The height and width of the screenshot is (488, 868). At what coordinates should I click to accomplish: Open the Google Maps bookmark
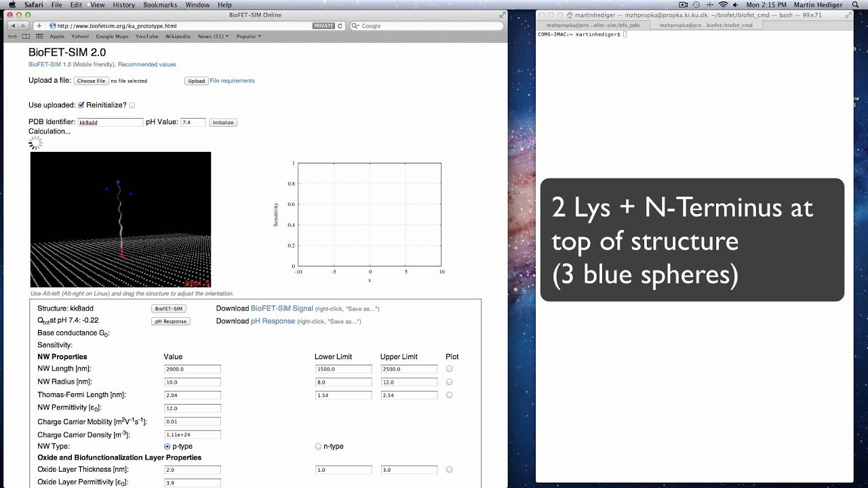tap(112, 37)
